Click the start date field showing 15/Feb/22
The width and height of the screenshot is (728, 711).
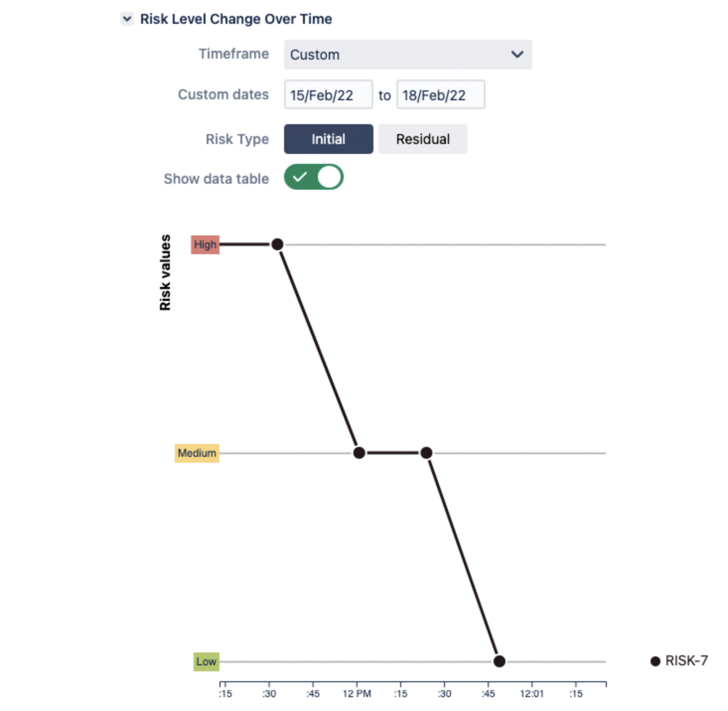point(328,95)
